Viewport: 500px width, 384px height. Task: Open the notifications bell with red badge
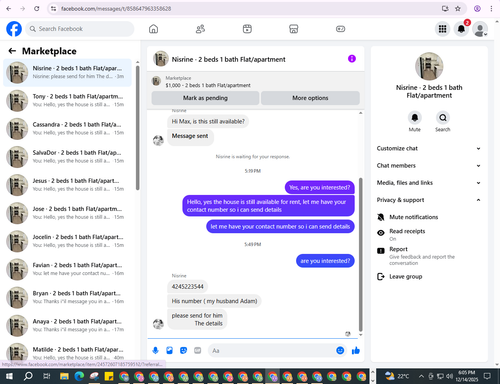click(461, 29)
